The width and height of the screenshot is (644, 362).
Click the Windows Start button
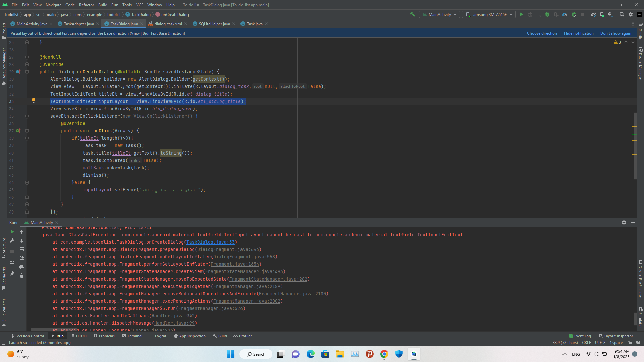[230, 354]
